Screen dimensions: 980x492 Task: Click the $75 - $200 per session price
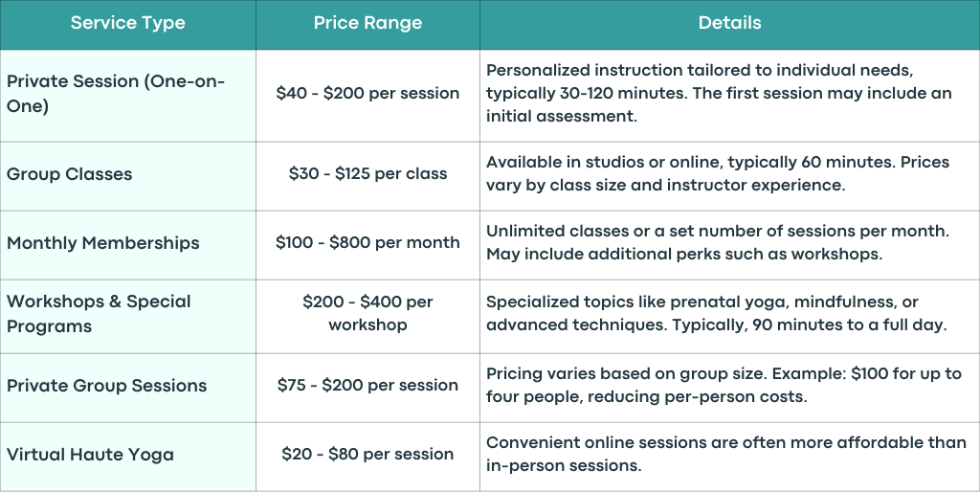pyautogui.click(x=367, y=385)
